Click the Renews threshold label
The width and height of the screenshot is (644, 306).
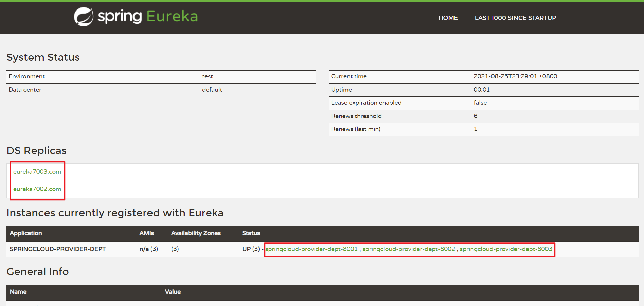[356, 116]
